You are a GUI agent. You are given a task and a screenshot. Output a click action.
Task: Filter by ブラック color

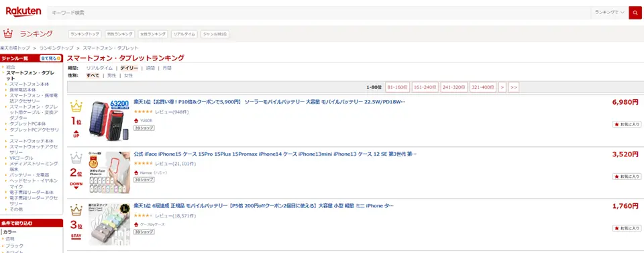14,246
